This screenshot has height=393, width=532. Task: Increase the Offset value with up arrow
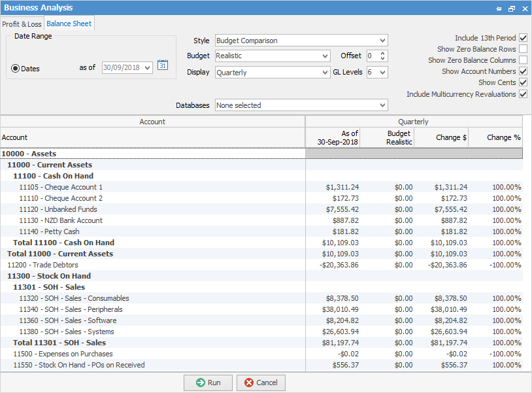coord(383,53)
